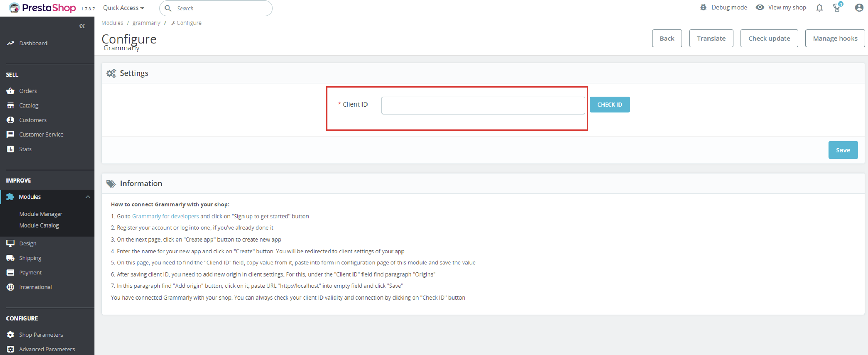Click the Catalog store icon
The width and height of the screenshot is (868, 355).
coord(10,106)
